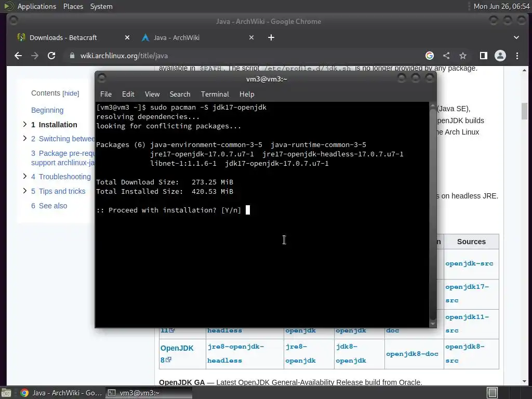Open a new Chrome tab
532x399 pixels.
tap(271, 37)
